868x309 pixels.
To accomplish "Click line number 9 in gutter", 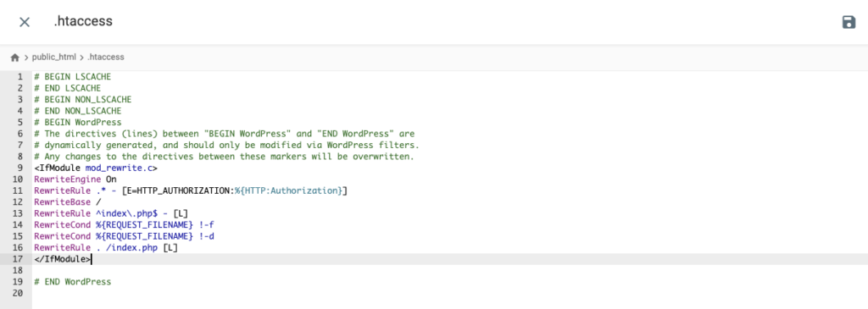I will (20, 168).
